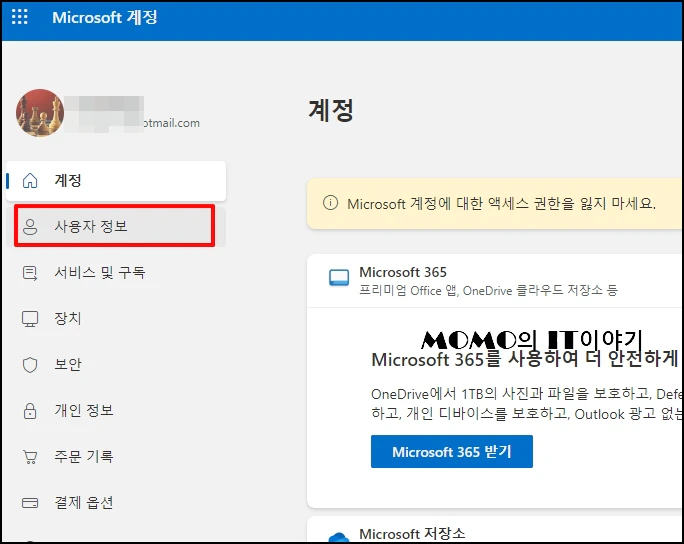Click the lock icon for 개인 정보

(30, 411)
